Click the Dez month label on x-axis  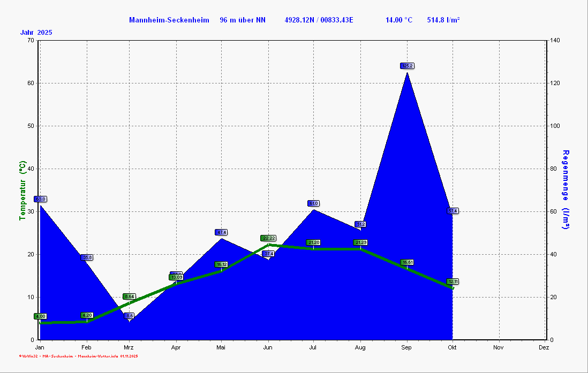coord(545,347)
